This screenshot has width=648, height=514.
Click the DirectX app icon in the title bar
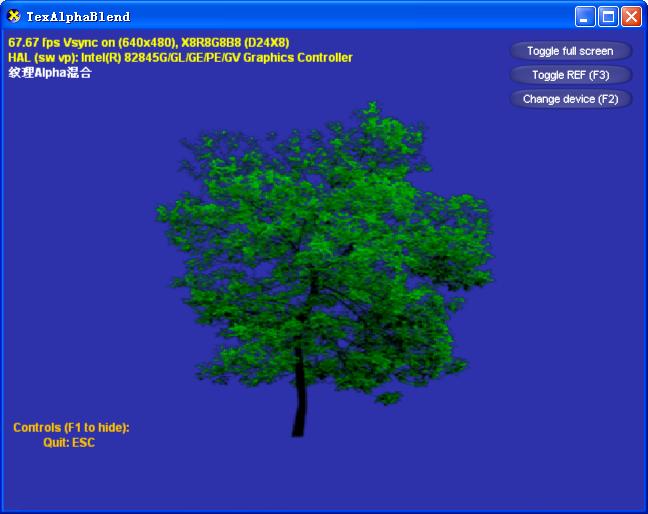[x=14, y=17]
